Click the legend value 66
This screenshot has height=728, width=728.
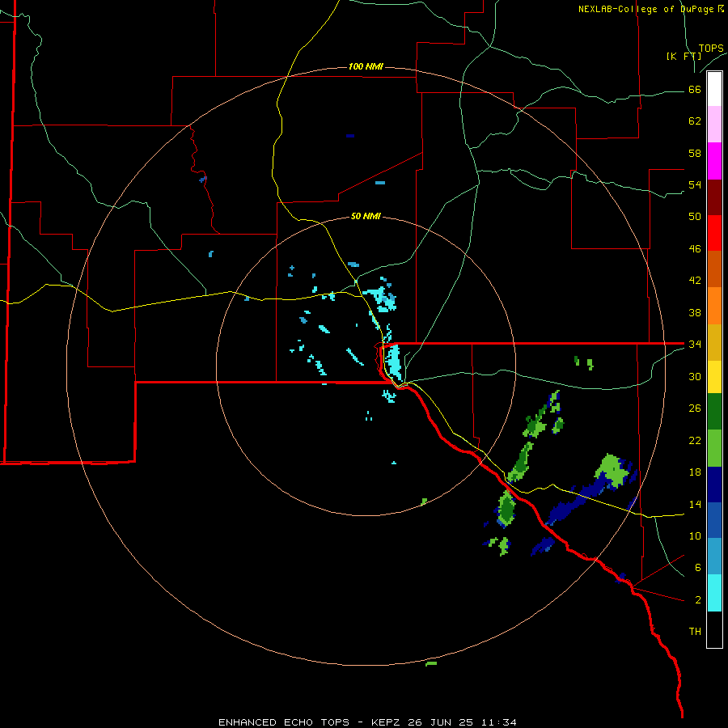(695, 89)
